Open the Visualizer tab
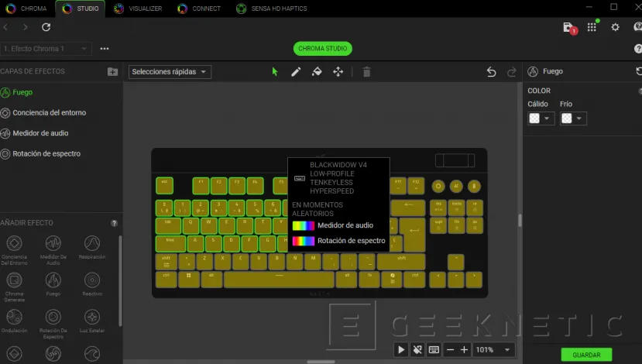 138,9
